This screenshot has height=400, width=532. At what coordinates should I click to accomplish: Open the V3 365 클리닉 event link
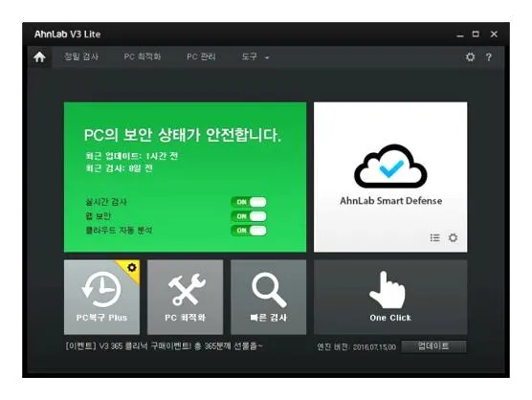point(165,346)
